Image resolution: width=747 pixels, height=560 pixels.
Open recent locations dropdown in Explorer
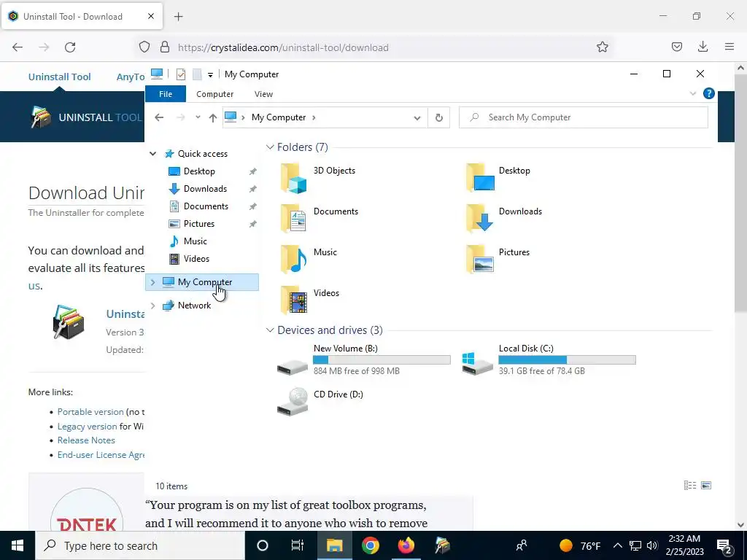[198, 117]
